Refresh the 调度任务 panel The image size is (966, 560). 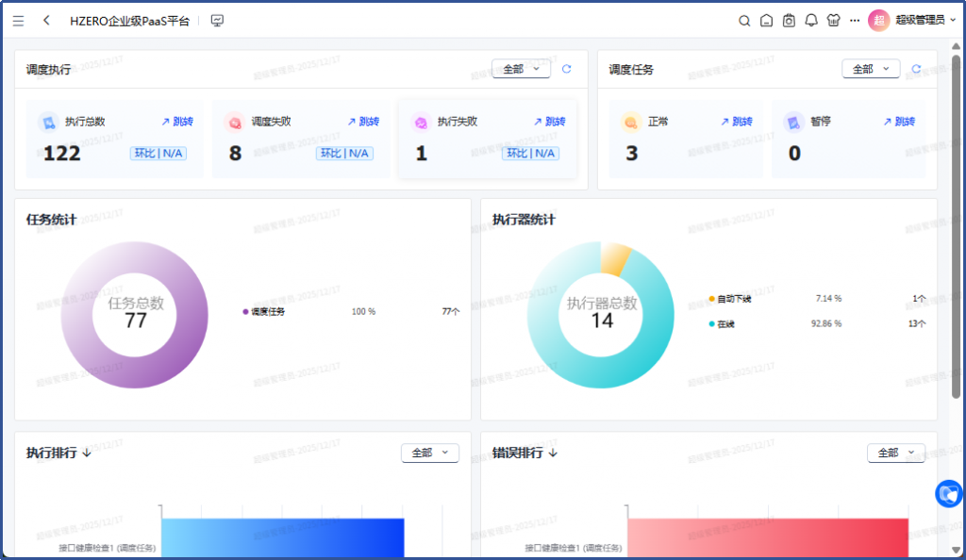(916, 69)
